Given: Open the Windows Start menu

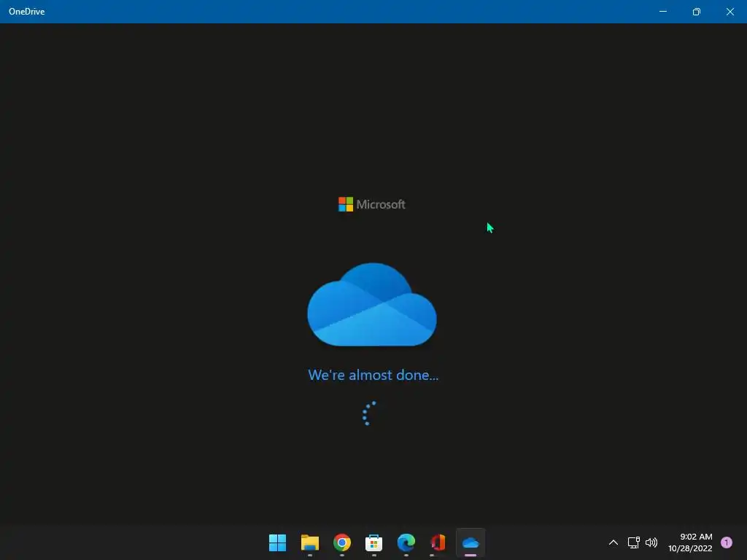Looking at the screenshot, I should (x=277, y=542).
